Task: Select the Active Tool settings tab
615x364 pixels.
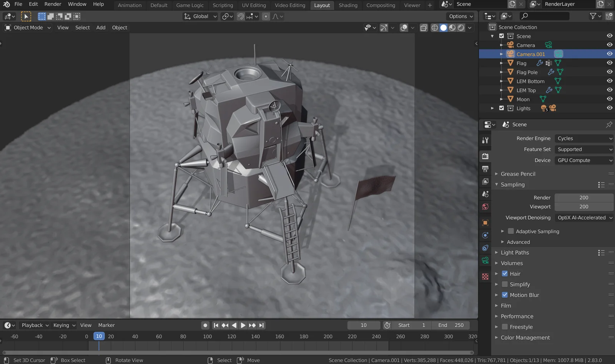Action: click(485, 140)
